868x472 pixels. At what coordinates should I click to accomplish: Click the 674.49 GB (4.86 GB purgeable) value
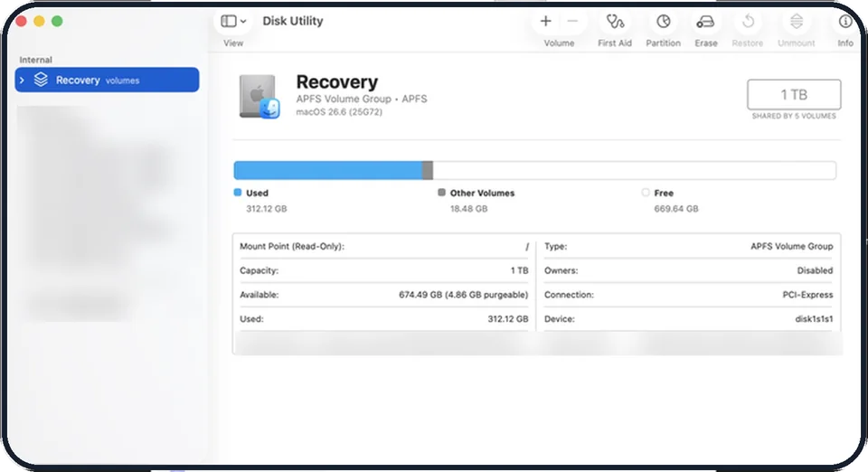pos(463,295)
